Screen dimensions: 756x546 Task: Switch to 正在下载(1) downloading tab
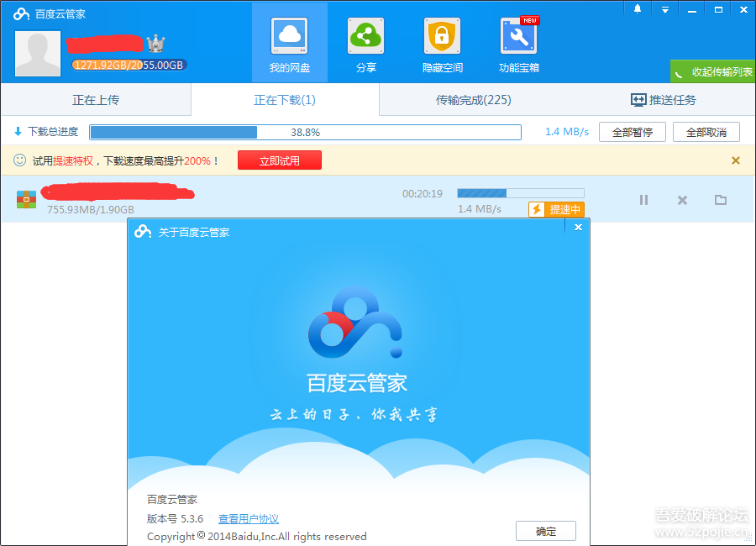coord(285,100)
